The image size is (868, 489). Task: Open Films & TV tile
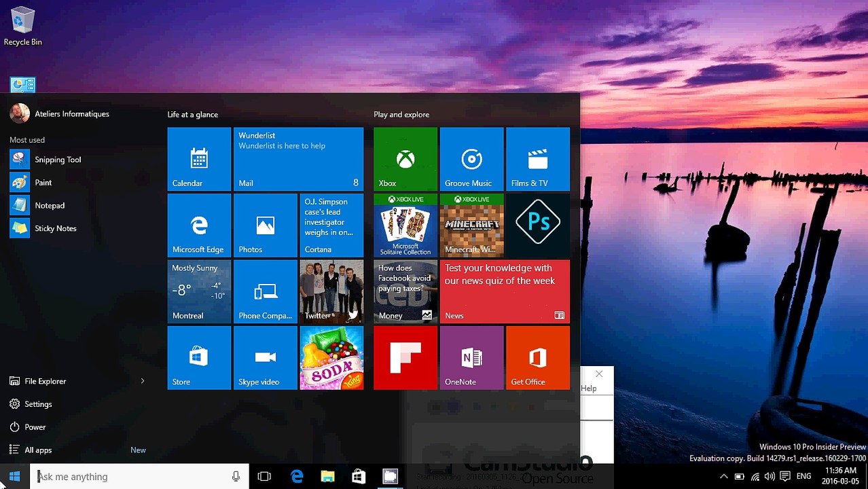(538, 159)
